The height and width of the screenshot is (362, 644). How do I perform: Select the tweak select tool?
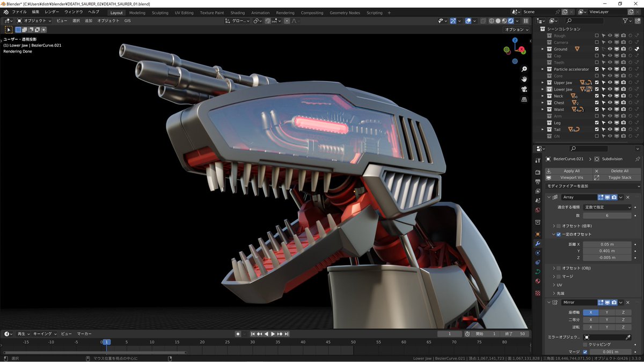coord(9,29)
